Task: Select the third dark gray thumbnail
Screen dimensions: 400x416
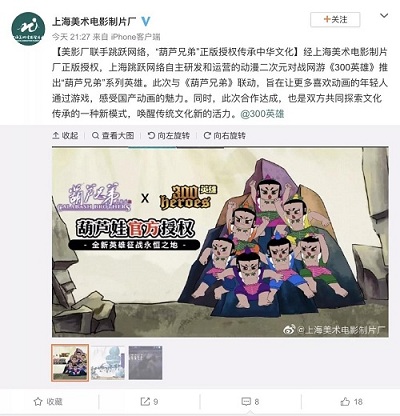Action: click(146, 363)
